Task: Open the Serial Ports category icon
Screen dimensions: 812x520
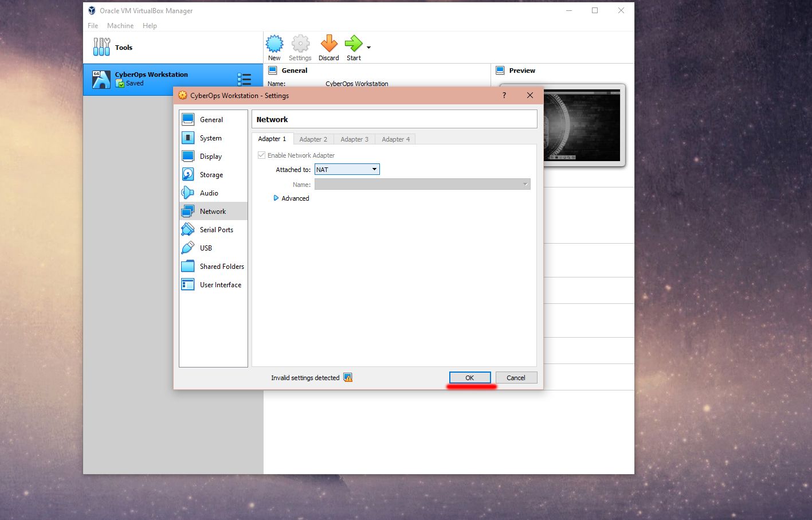Action: pyautogui.click(x=188, y=229)
